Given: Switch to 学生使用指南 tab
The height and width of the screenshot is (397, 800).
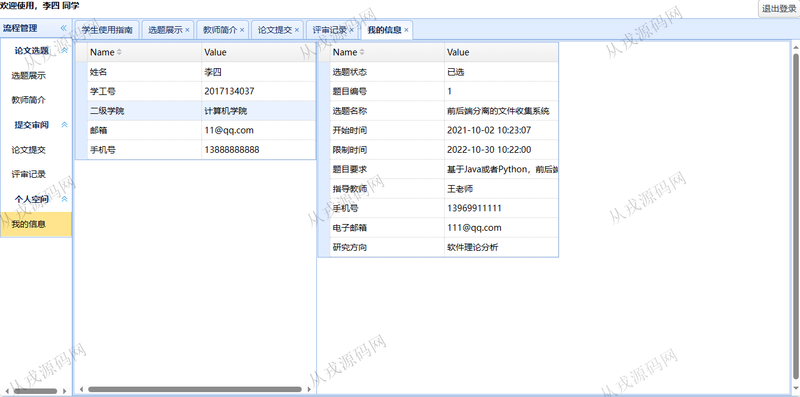Looking at the screenshot, I should pos(107,30).
